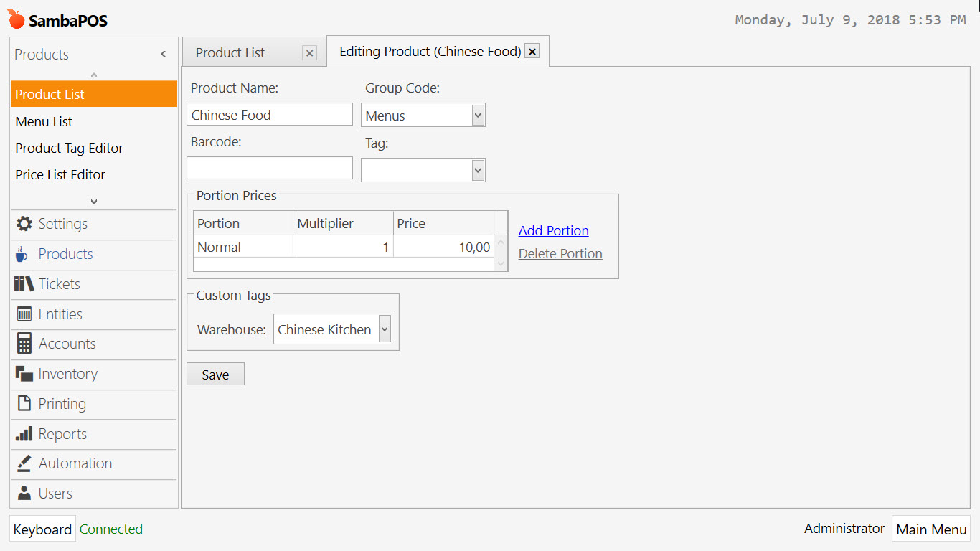The image size is (980, 551).
Task: Click the Add Portion link
Action: tap(553, 230)
